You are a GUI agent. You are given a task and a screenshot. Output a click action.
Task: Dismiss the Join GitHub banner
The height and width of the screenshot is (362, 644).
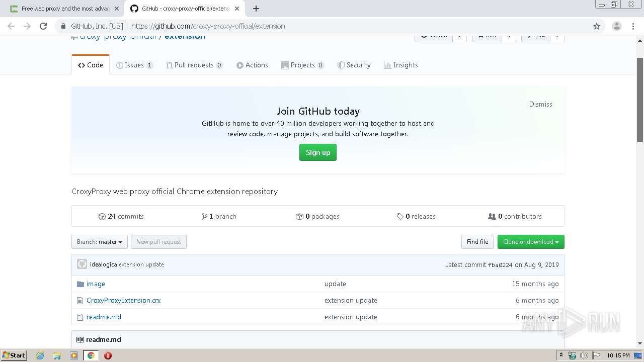pyautogui.click(x=540, y=104)
